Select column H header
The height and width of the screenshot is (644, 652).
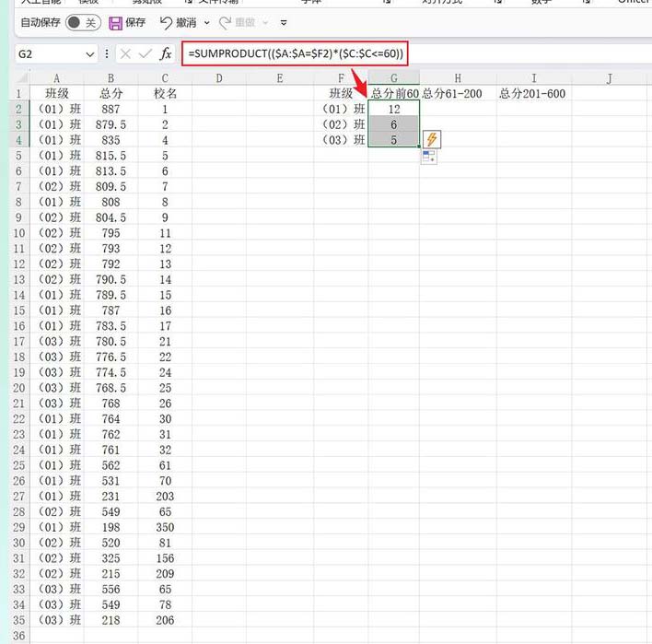click(458, 78)
